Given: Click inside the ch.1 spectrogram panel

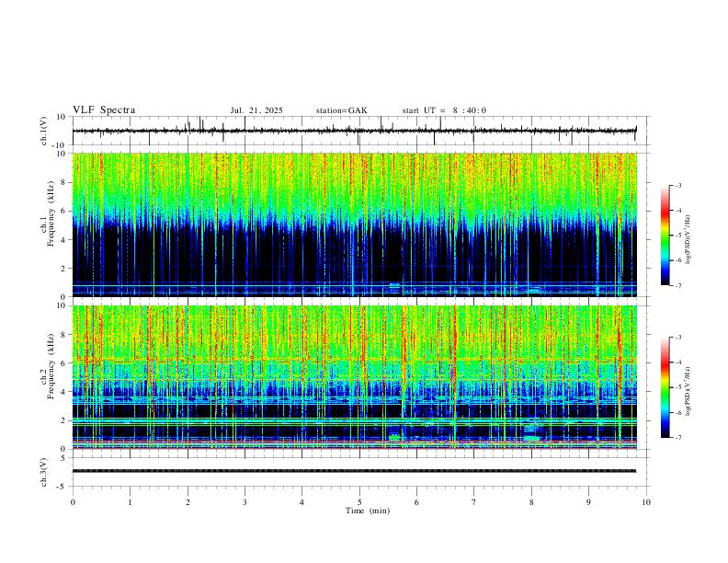Looking at the screenshot, I should click(354, 224).
